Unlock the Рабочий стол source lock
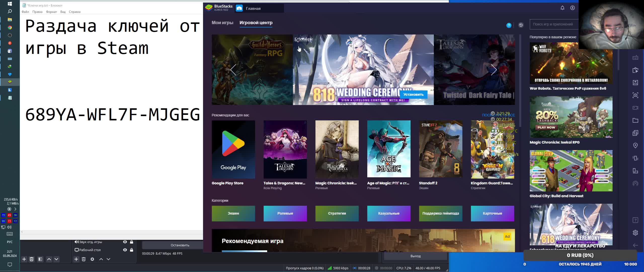This screenshot has width=644, height=272. click(132, 250)
